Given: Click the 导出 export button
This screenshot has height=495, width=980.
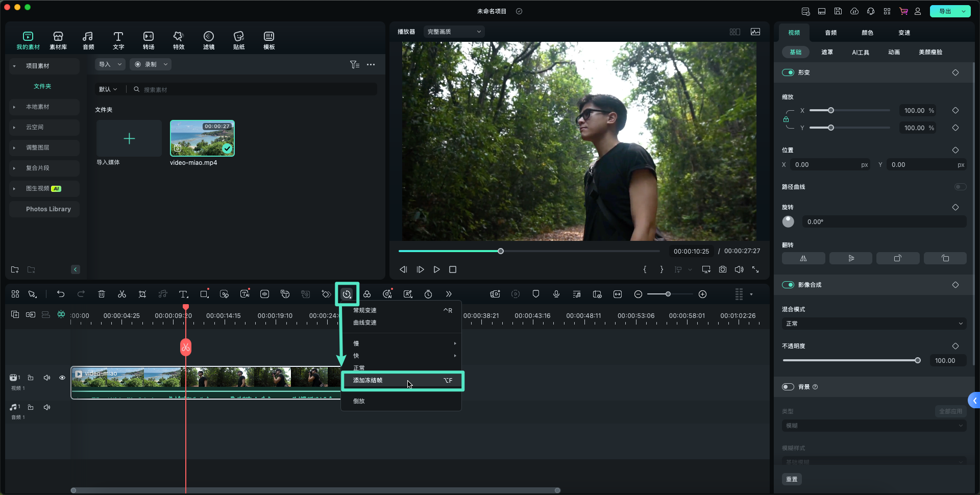Looking at the screenshot, I should 945,11.
